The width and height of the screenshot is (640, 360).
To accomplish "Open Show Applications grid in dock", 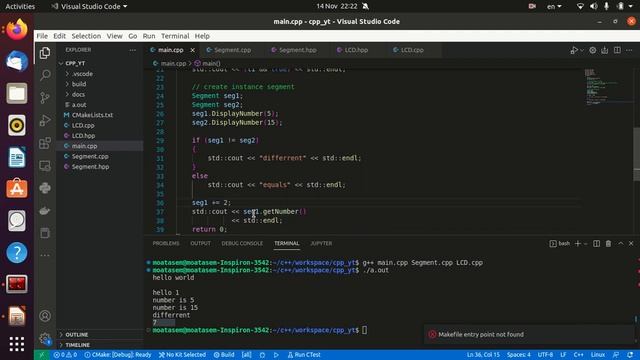I will point(17,344).
